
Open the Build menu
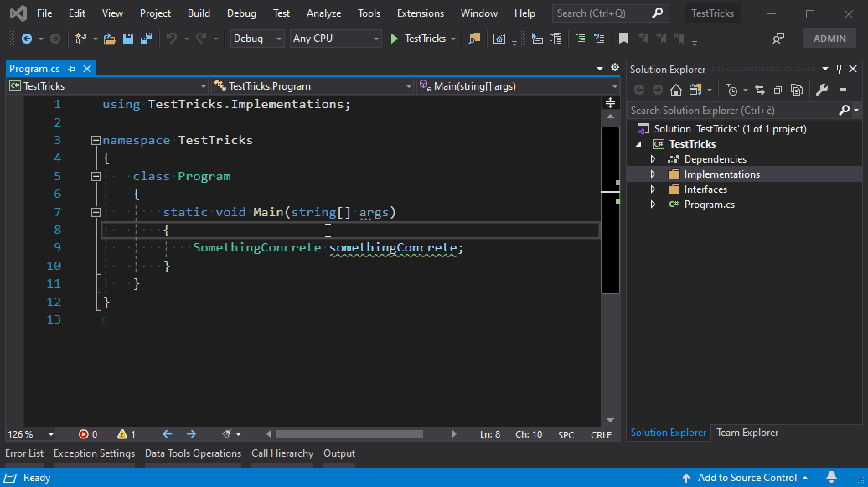tap(199, 13)
